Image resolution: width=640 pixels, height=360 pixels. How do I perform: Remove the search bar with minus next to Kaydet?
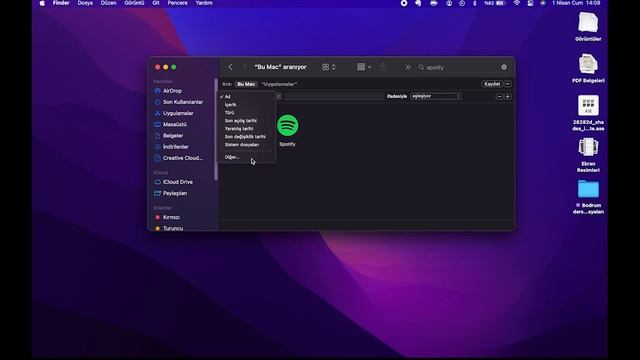(x=508, y=84)
